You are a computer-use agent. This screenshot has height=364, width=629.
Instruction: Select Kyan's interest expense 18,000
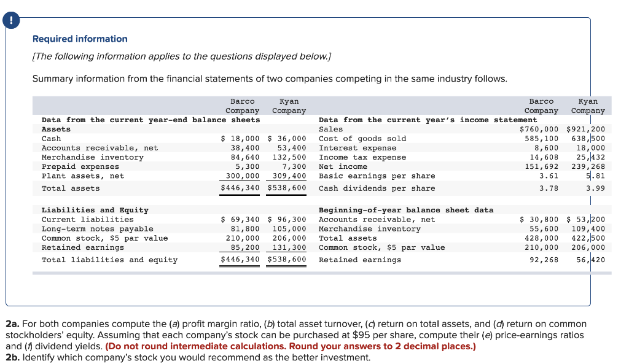590,148
